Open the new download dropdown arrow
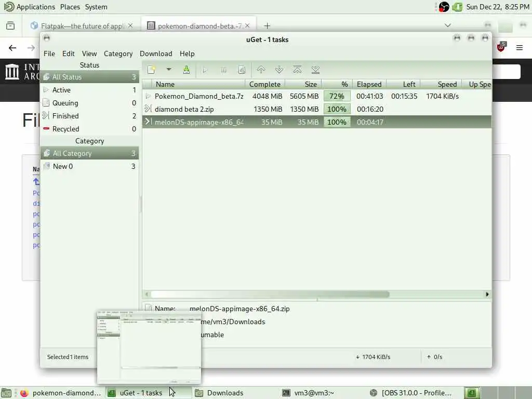 pos(169,70)
